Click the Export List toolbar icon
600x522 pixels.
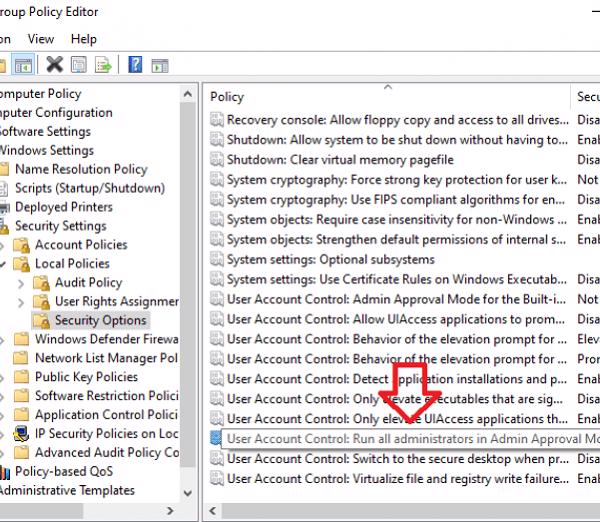point(103,65)
